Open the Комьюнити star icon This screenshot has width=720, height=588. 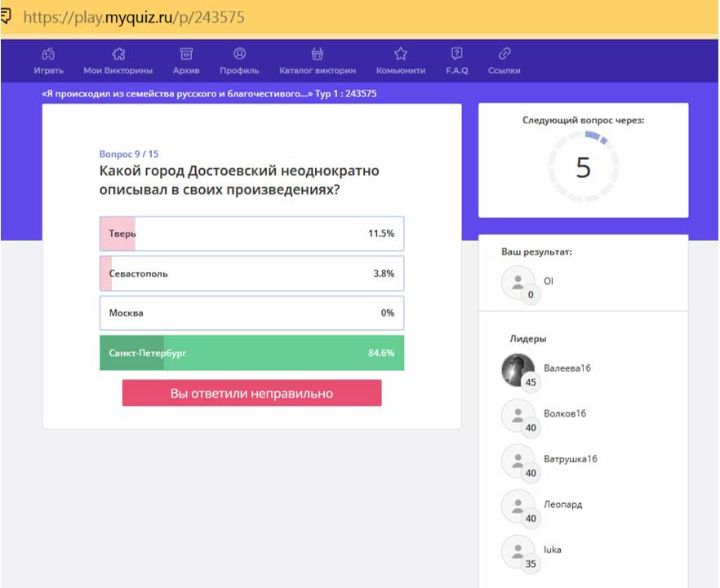401,54
